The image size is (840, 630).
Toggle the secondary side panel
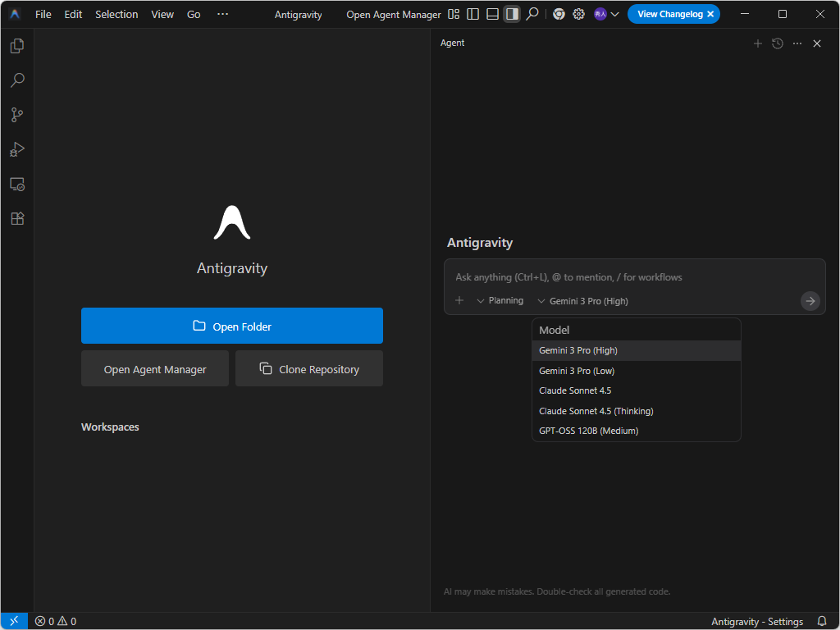coord(512,14)
